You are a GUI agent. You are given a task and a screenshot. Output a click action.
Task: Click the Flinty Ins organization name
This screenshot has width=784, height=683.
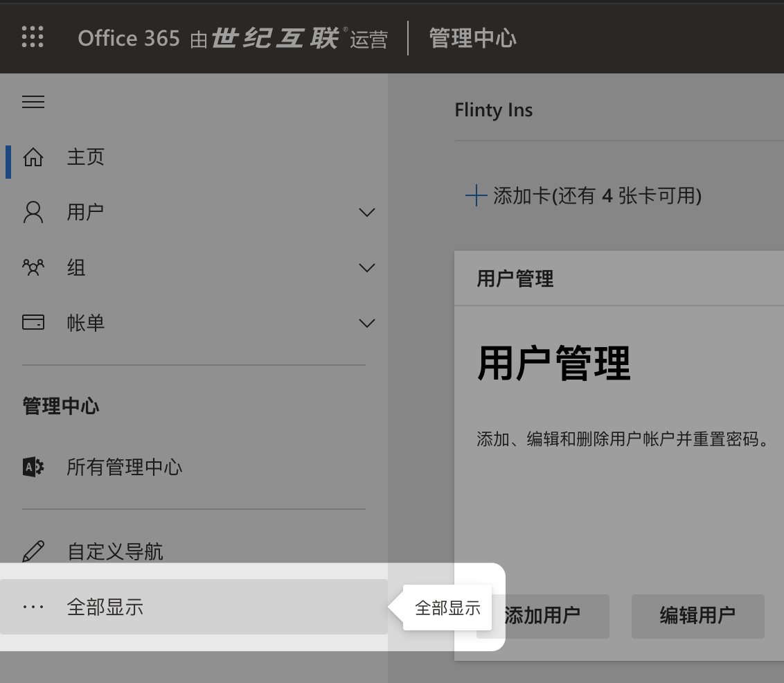point(493,110)
